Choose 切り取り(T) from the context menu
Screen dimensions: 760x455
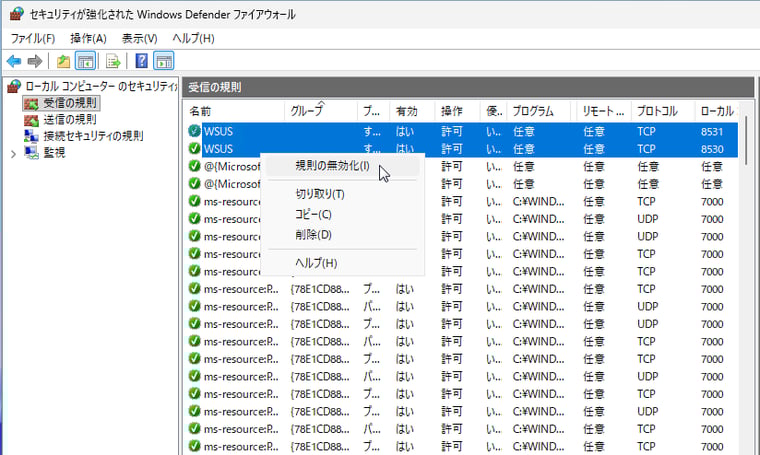click(342, 194)
